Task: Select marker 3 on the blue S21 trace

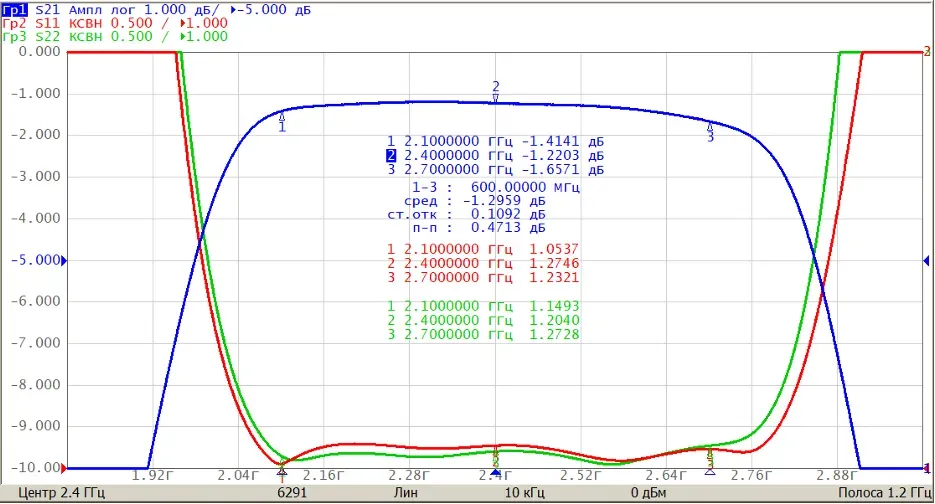Action: (x=710, y=132)
